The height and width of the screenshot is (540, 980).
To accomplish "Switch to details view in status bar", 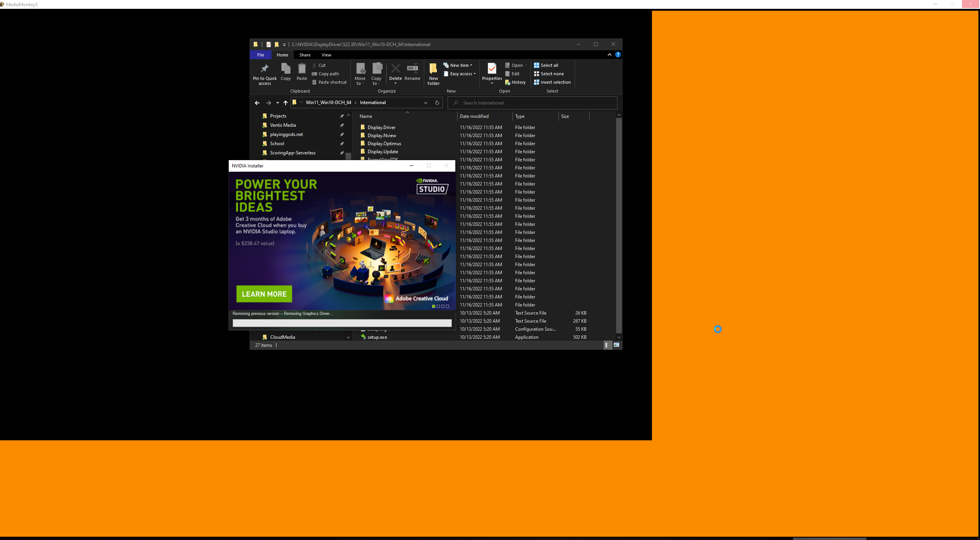I will coord(607,345).
